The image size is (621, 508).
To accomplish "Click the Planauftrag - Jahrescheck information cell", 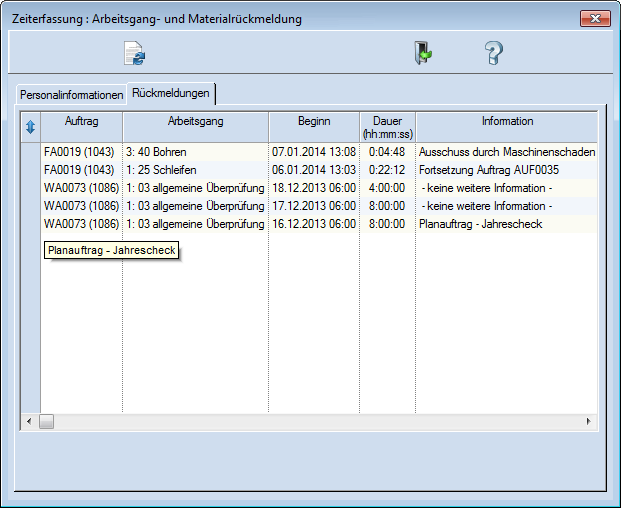I will (480, 224).
